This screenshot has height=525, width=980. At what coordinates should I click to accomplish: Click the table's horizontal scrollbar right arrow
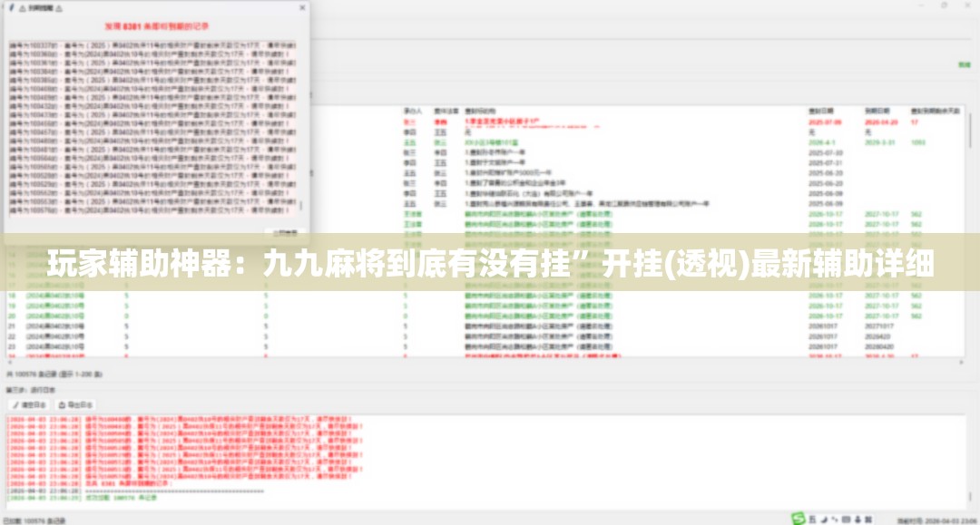click(x=961, y=363)
